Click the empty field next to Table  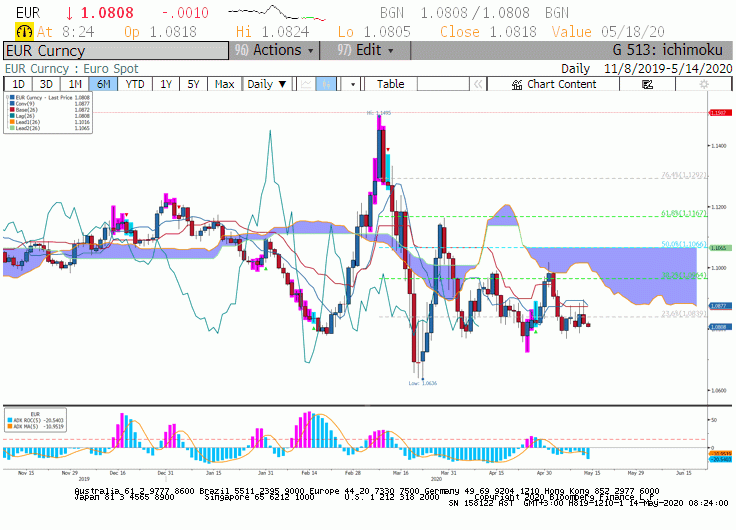coord(443,84)
